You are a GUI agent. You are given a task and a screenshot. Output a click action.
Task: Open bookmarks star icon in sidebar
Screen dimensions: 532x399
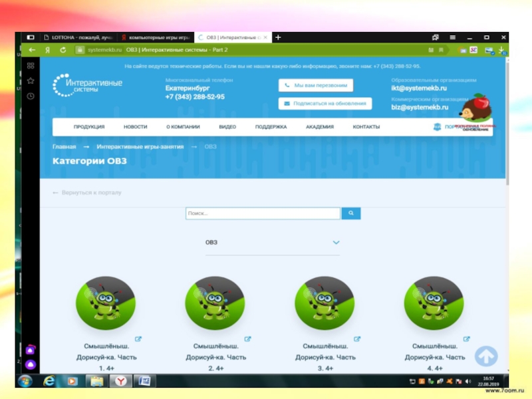point(31,80)
